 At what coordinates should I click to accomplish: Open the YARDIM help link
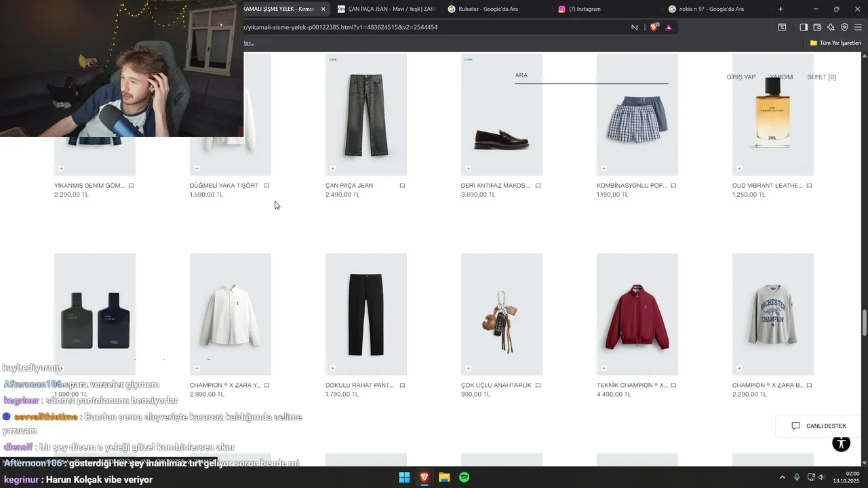coord(781,77)
